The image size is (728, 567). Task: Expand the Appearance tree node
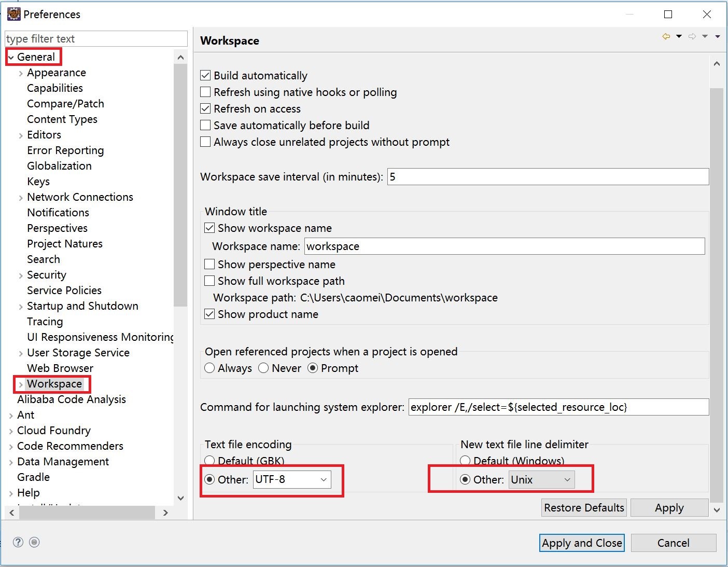point(21,73)
